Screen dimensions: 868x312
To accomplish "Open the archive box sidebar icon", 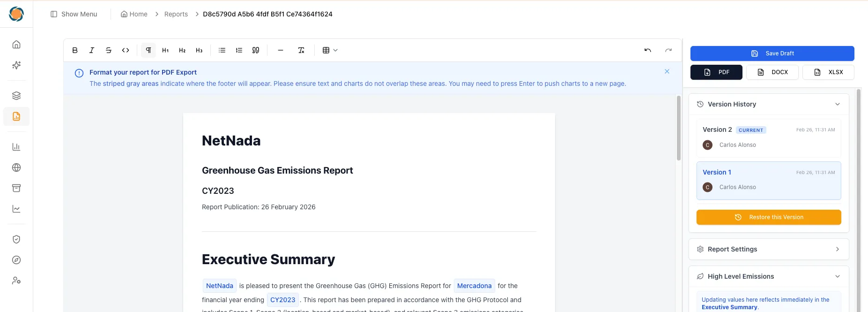I will click(x=16, y=188).
